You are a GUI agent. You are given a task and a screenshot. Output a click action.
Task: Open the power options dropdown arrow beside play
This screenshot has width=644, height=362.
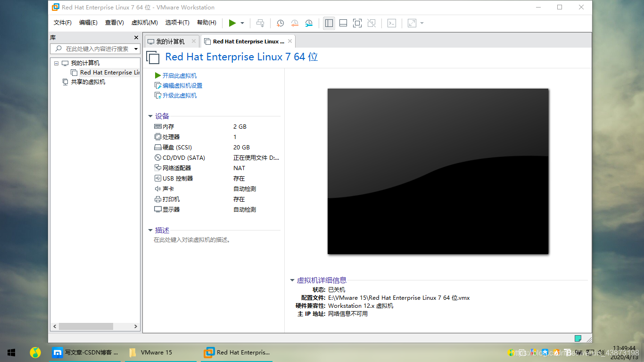242,23
